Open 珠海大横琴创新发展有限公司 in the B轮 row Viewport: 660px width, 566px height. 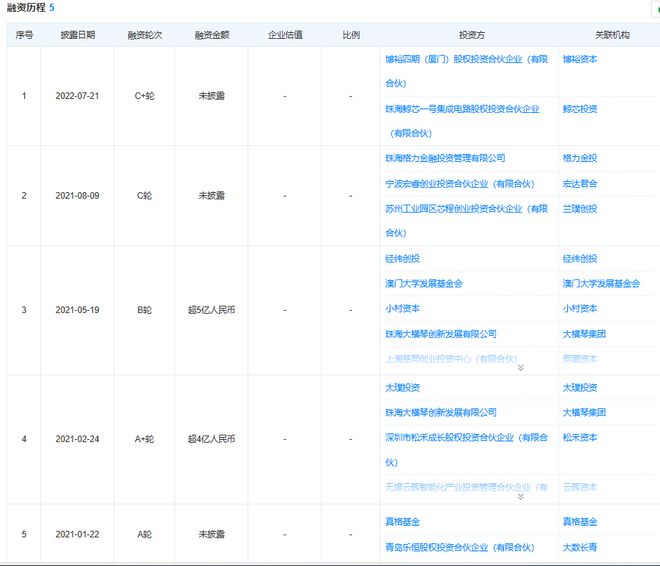[441, 334]
